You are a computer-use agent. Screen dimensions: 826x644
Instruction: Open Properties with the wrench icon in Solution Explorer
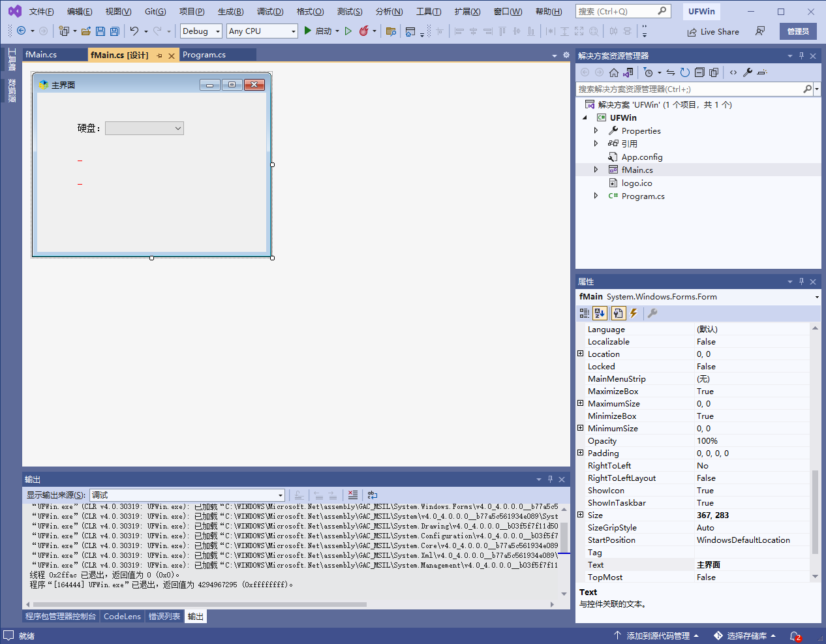click(x=748, y=72)
